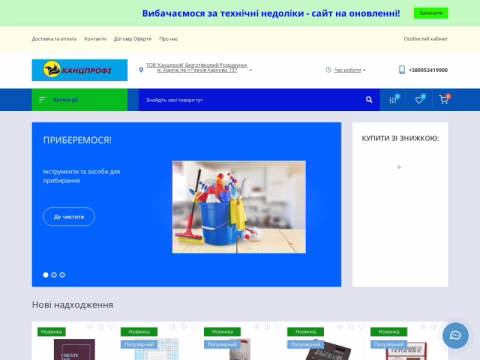The height and width of the screenshot is (360, 480).
Task: Heart icon on calculator product
Action: coord(361,327)
